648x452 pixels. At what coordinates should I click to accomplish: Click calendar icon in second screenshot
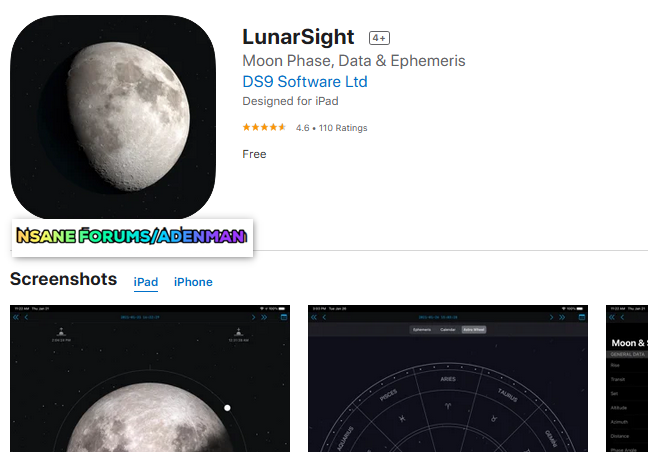(x=582, y=317)
